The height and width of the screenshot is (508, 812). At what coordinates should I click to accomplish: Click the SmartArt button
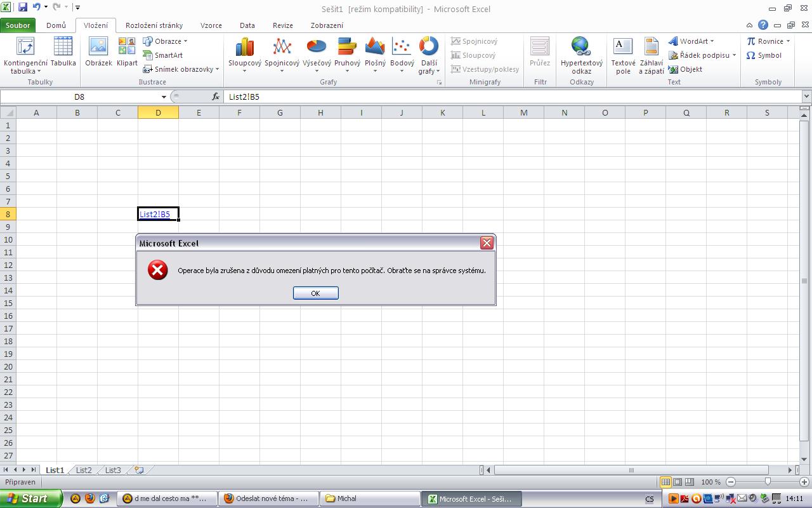click(163, 55)
